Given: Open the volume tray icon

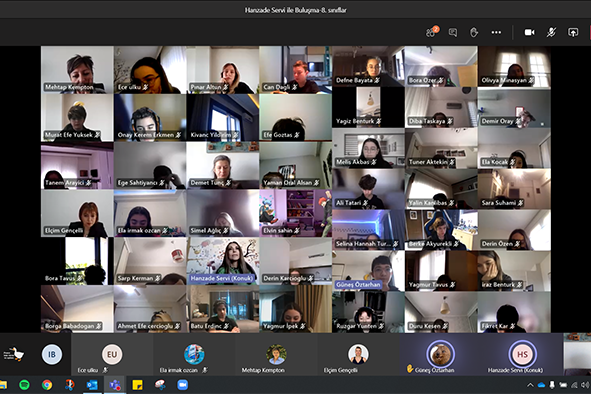Looking at the screenshot, I should 585,385.
